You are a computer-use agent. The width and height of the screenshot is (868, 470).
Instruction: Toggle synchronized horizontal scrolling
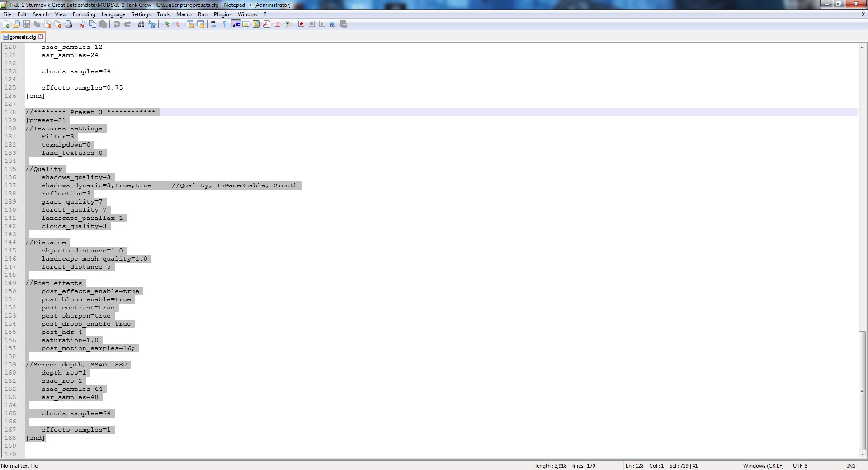click(x=201, y=24)
